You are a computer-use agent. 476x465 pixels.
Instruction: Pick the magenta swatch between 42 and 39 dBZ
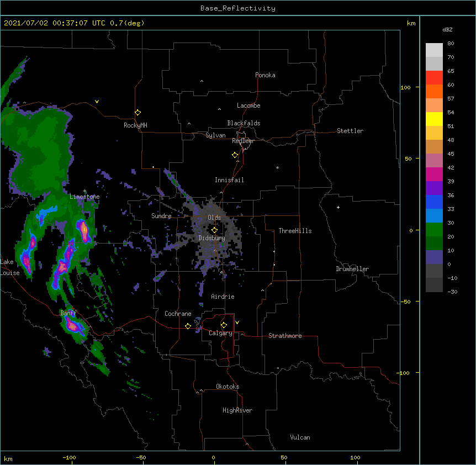tap(434, 174)
